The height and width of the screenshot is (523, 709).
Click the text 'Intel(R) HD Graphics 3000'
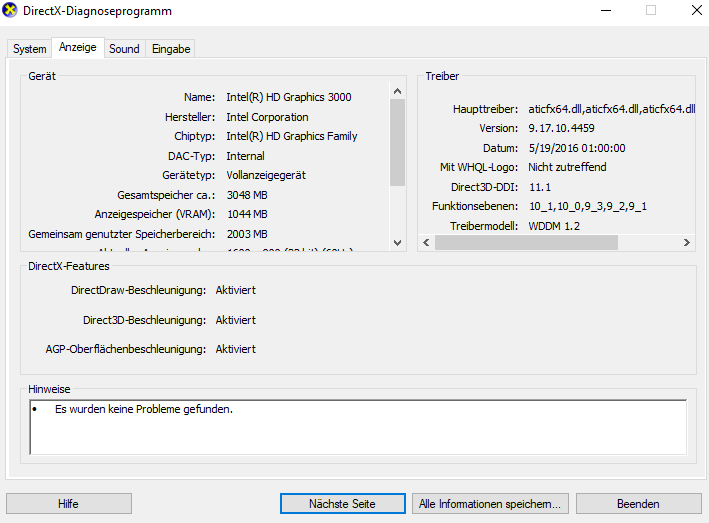click(289, 97)
